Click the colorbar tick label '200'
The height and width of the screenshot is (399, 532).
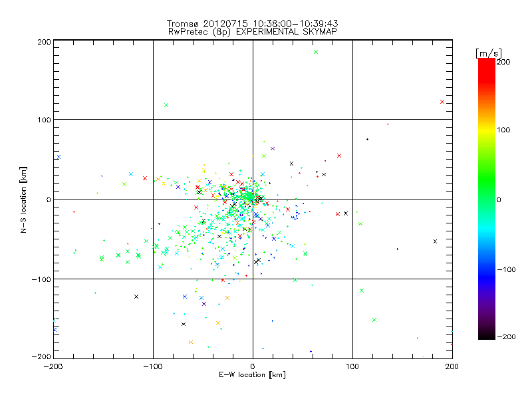503,62
